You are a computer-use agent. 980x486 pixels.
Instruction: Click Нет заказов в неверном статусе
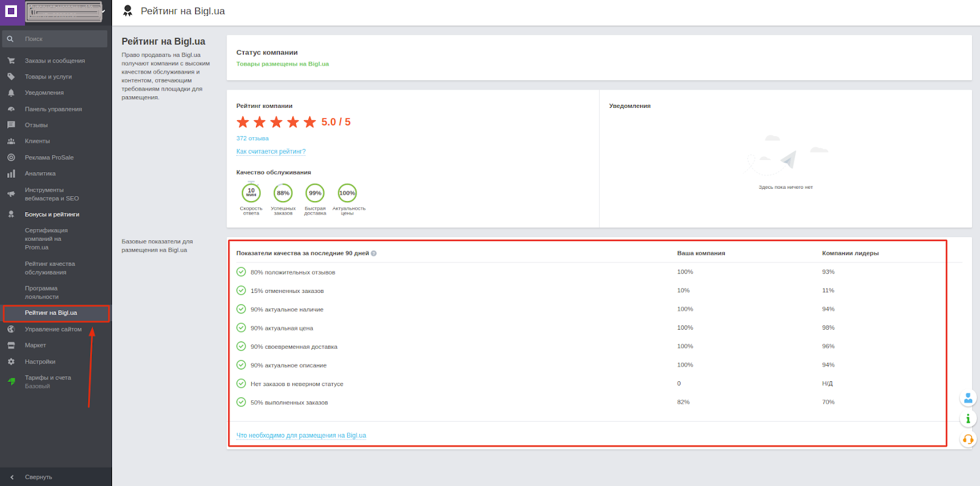pyautogui.click(x=297, y=384)
